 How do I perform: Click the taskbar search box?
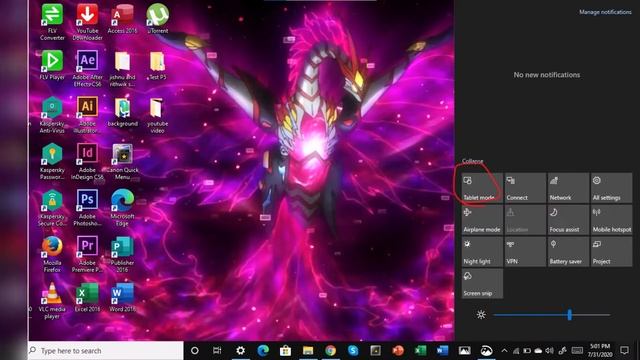pyautogui.click(x=106, y=350)
